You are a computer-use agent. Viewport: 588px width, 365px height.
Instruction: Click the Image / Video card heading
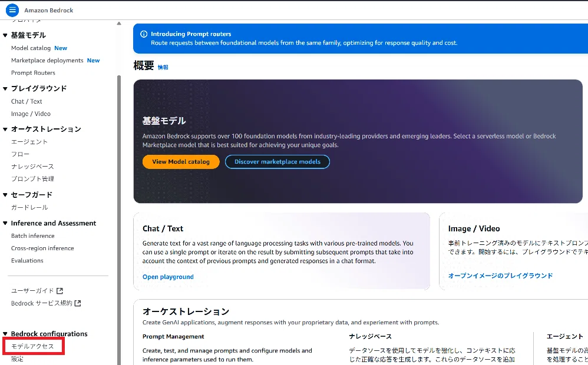(x=474, y=228)
